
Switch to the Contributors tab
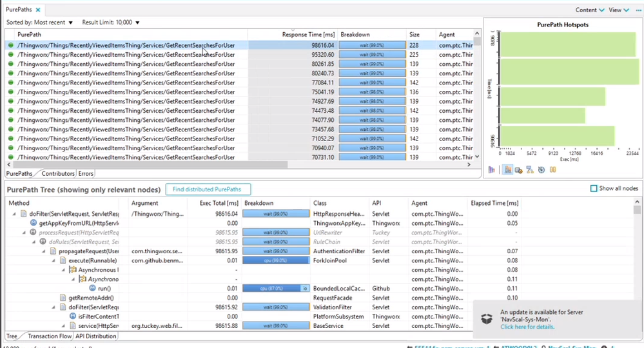[x=58, y=173]
